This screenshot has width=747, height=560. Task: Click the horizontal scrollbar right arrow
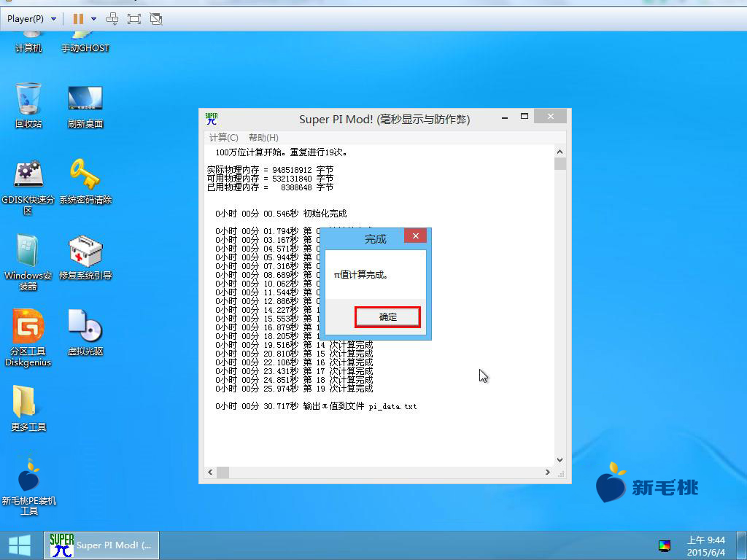(548, 472)
